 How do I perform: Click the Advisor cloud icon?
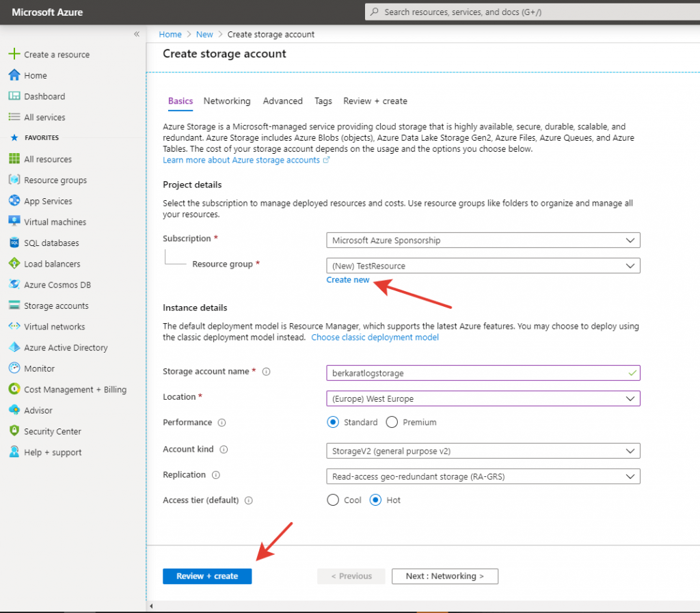coord(14,409)
